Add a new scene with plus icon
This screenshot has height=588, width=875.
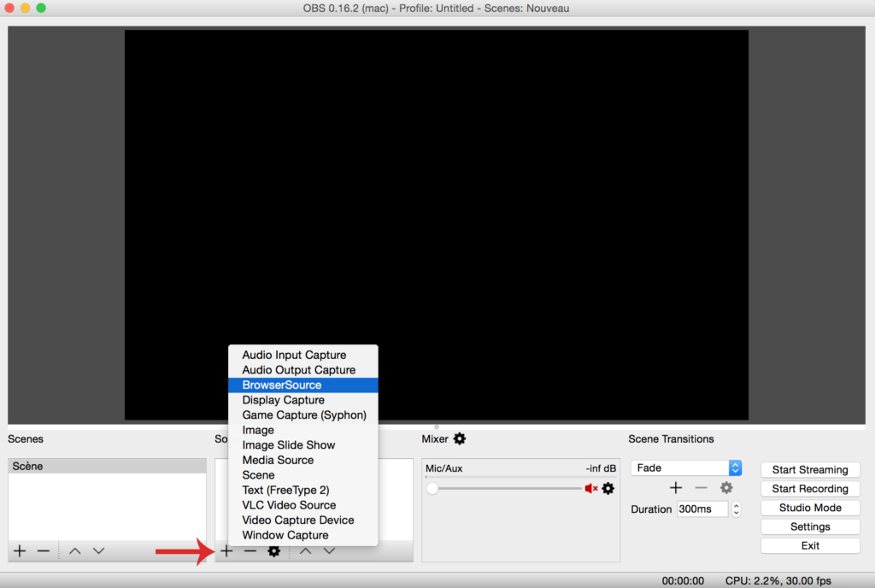point(20,551)
